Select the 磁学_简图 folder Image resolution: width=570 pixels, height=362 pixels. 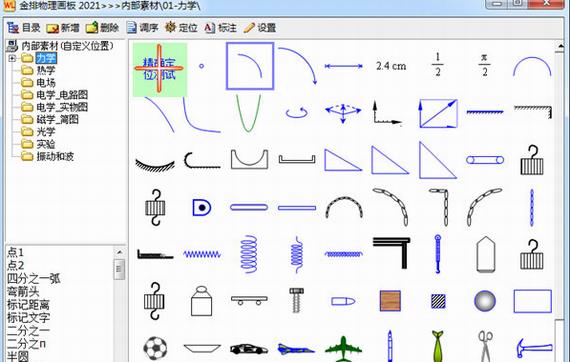(x=57, y=120)
